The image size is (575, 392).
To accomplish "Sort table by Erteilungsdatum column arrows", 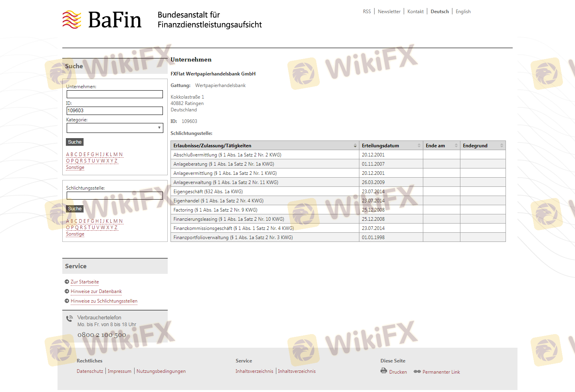I will [419, 146].
